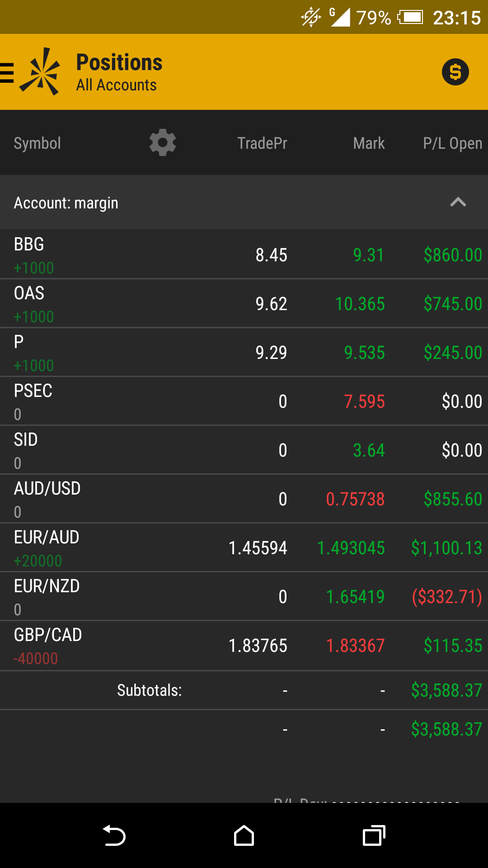Open the hamburger navigation menu
Image resolution: width=488 pixels, height=868 pixels.
pos(7,72)
